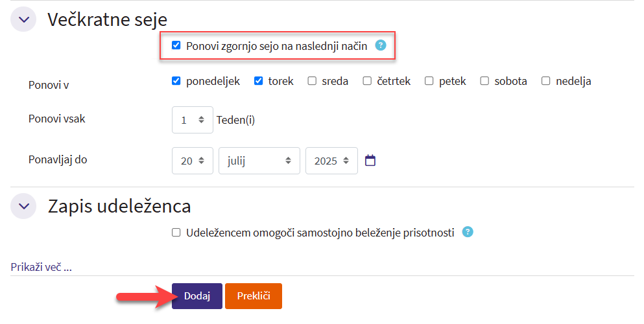Open the year dropdown showing 2025
Viewport: 644px width, 324px height.
pyautogui.click(x=331, y=161)
